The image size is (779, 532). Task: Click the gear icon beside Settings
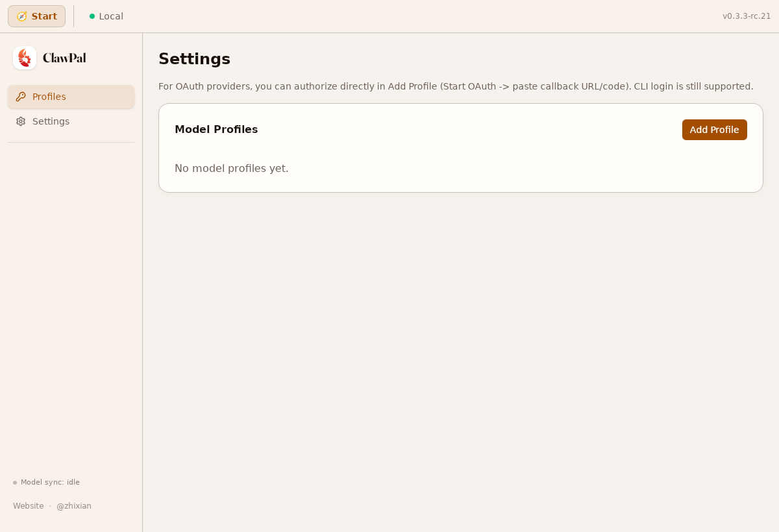click(21, 121)
